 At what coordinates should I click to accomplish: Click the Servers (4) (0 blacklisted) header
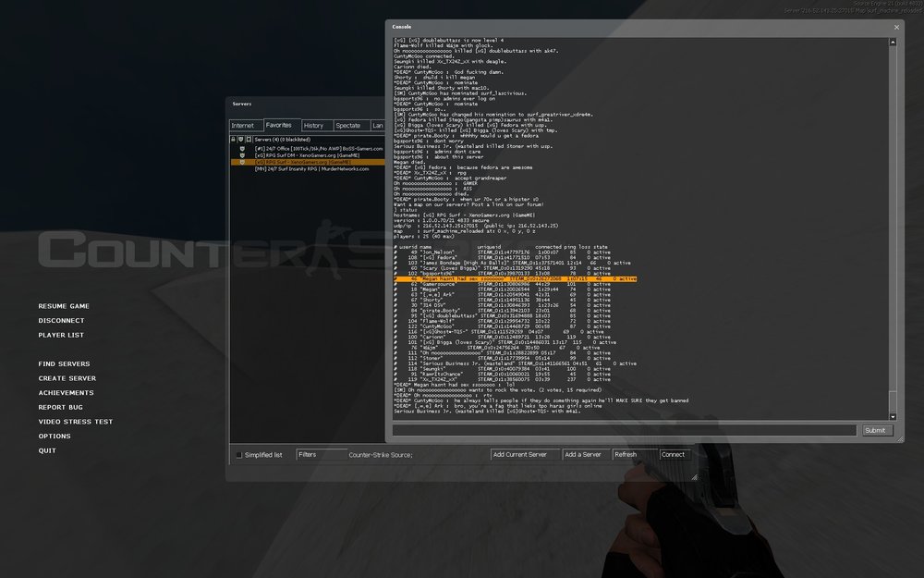[x=283, y=140]
